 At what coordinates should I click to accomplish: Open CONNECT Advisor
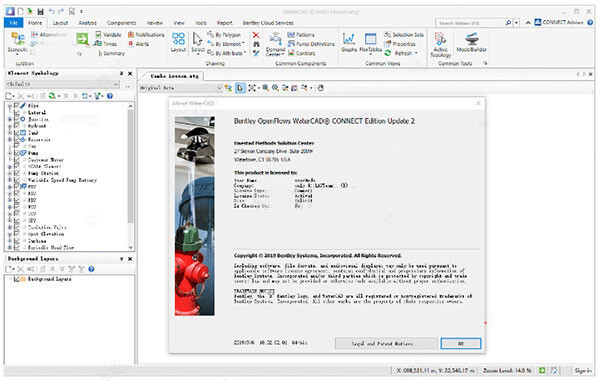pos(559,23)
